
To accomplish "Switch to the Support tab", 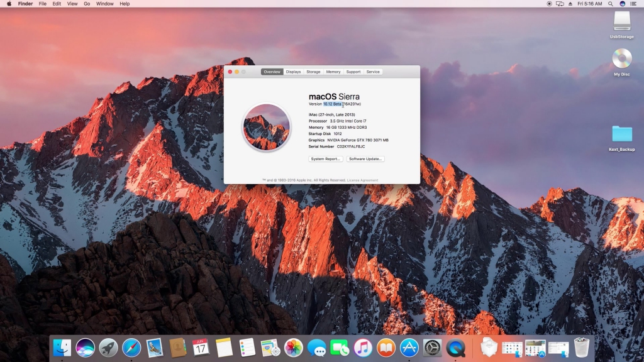I will coord(353,72).
